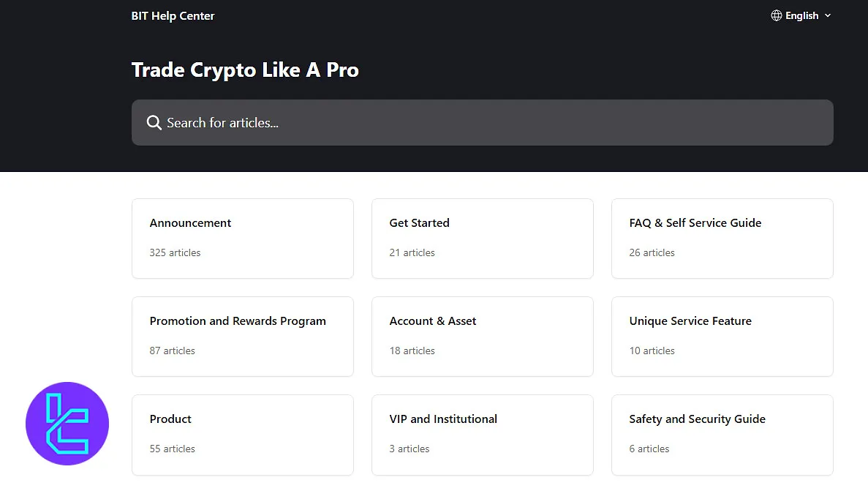The width and height of the screenshot is (868, 491).
Task: View Safety and Security Guide articles
Action: pyautogui.click(x=722, y=434)
